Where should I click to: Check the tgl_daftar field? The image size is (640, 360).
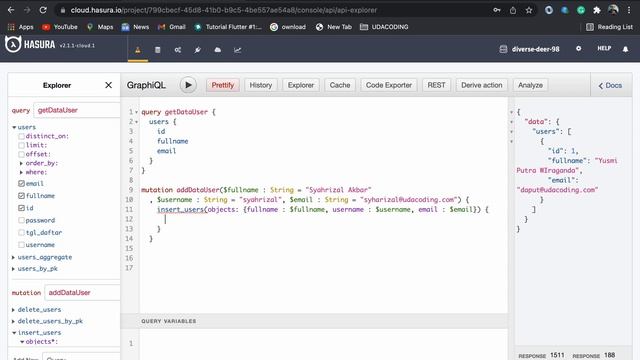coord(21,233)
